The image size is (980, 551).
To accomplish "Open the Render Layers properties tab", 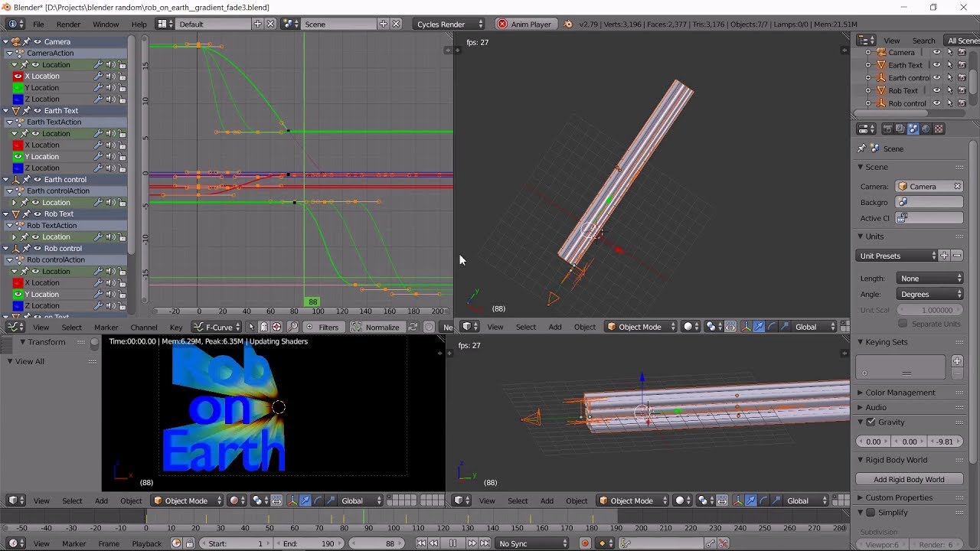I will [x=900, y=129].
